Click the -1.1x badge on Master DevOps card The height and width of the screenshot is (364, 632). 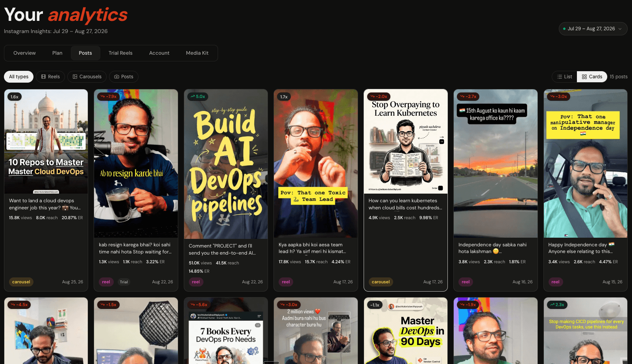[375, 305]
